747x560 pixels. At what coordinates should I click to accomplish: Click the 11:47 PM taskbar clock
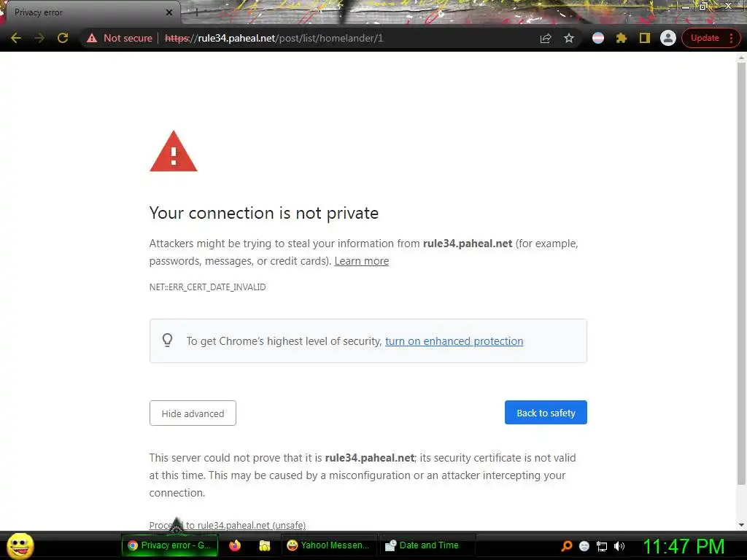pyautogui.click(x=684, y=546)
